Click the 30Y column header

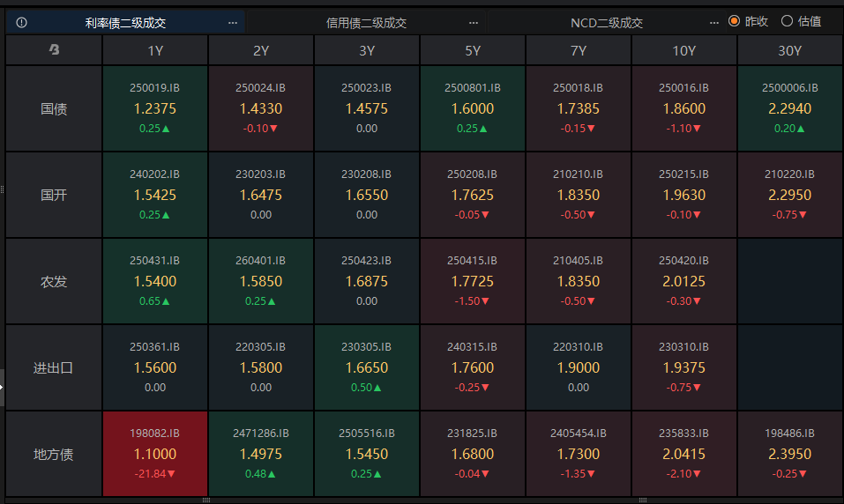coord(790,51)
